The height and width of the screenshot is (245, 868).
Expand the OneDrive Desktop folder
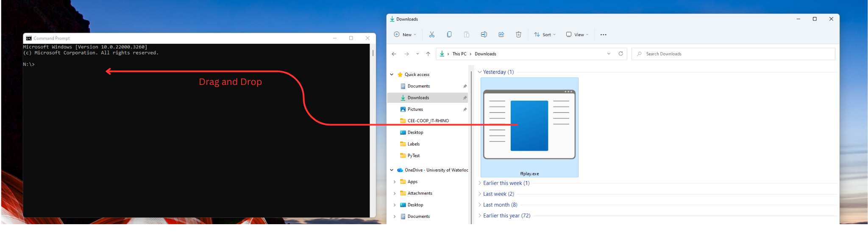395,205
